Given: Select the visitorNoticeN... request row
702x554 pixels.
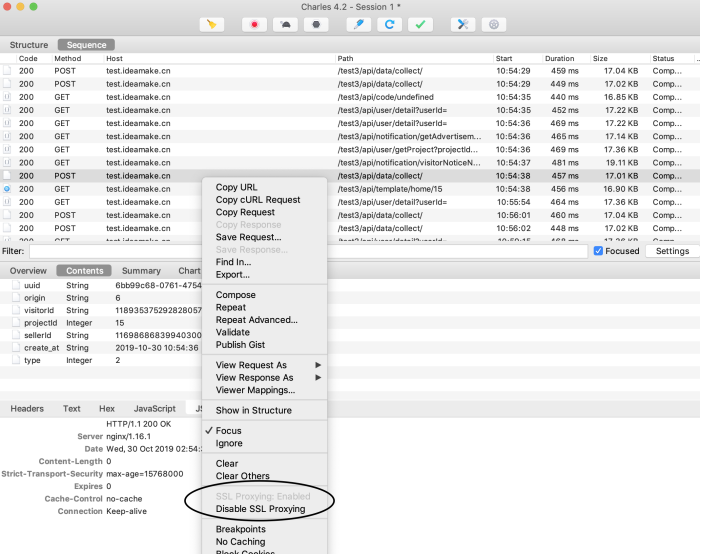Looking at the screenshot, I should [x=350, y=163].
